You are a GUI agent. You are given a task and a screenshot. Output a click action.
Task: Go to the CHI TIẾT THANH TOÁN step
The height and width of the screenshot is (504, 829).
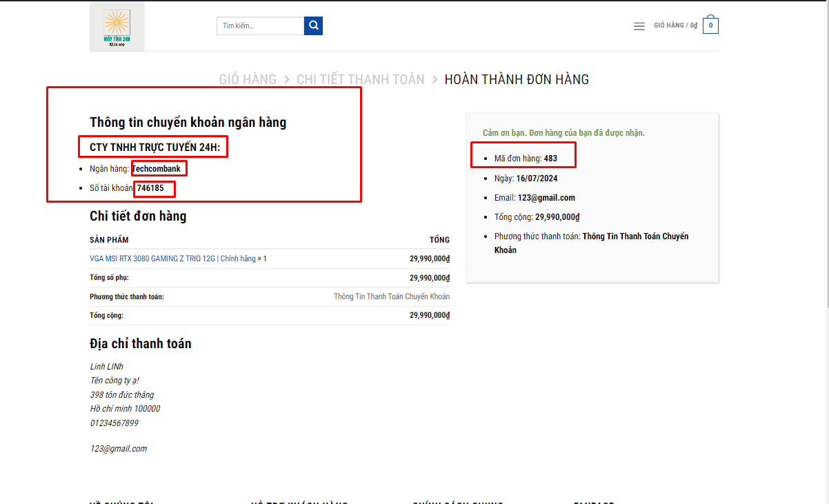pyautogui.click(x=361, y=79)
